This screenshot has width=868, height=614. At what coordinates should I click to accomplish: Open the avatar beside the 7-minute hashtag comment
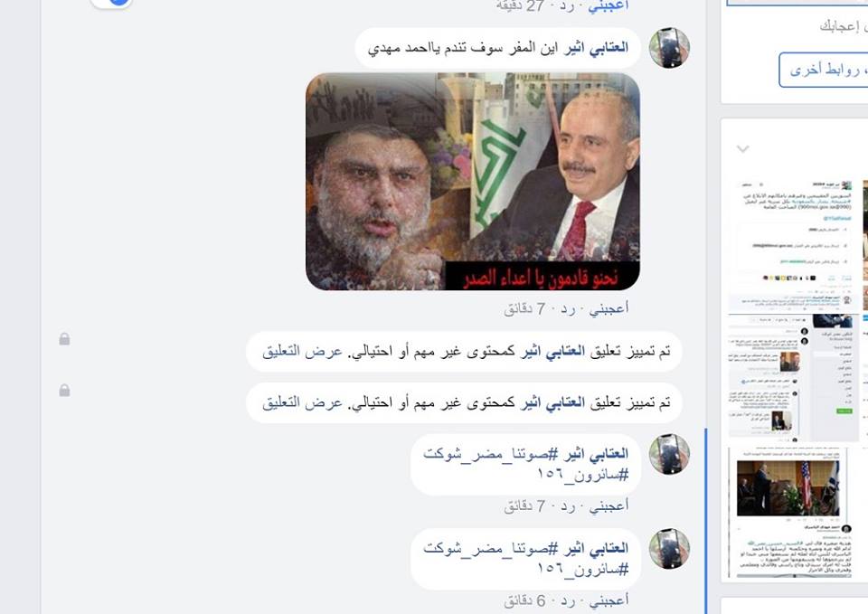point(669,454)
